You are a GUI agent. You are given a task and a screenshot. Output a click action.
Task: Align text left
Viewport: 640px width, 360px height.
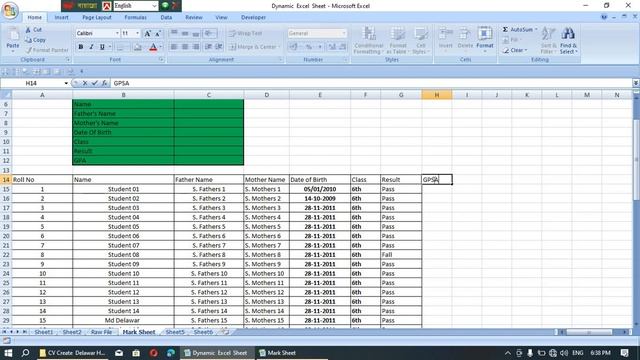point(174,47)
